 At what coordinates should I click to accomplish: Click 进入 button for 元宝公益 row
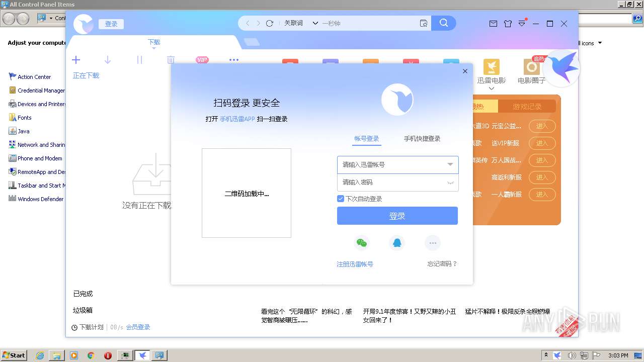click(542, 126)
